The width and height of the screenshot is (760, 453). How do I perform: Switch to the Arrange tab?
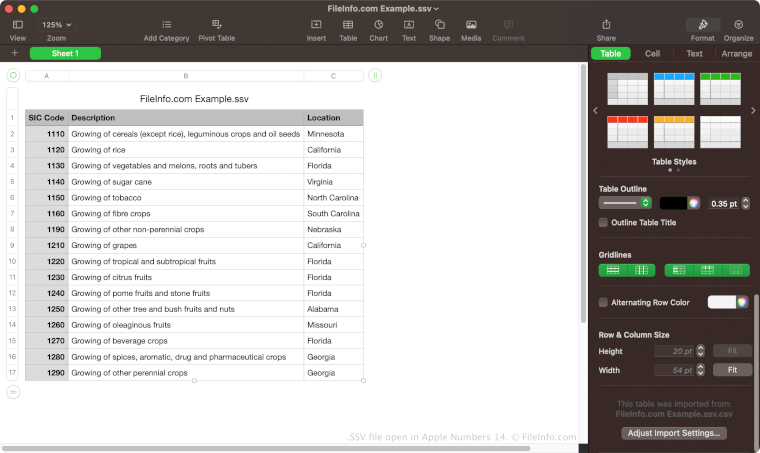coord(737,54)
